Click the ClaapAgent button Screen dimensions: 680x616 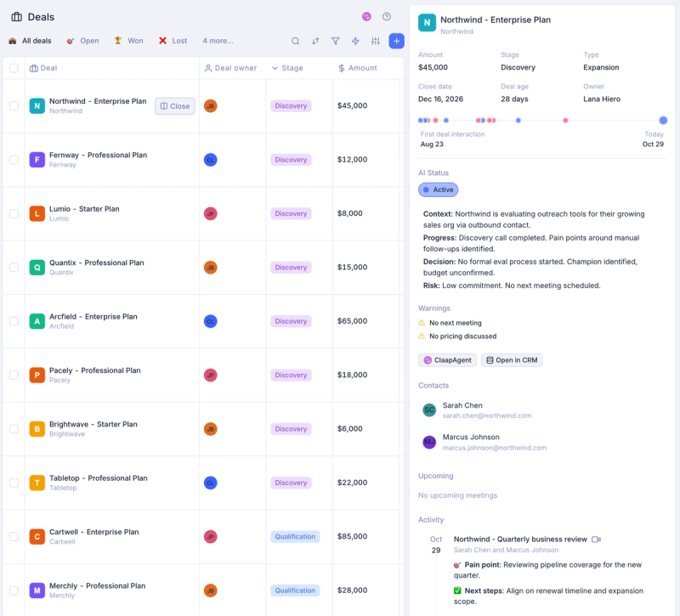(447, 360)
